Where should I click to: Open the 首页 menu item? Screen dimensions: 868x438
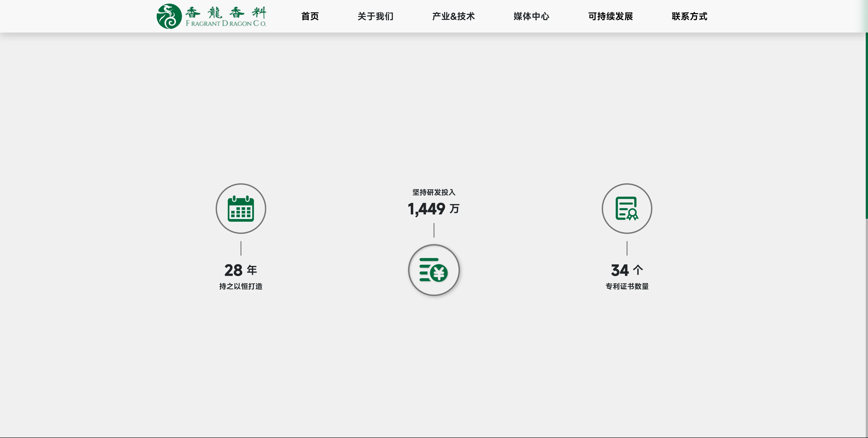(310, 16)
